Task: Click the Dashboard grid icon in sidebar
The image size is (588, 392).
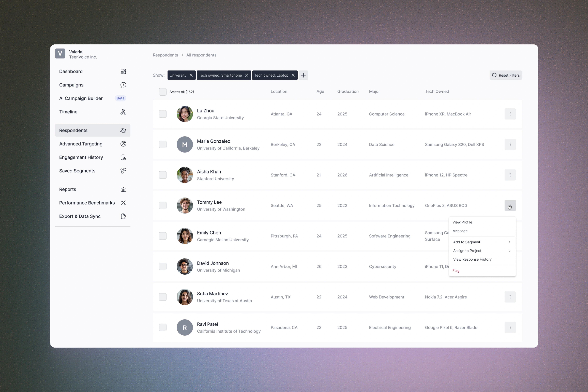Action: coord(123,71)
